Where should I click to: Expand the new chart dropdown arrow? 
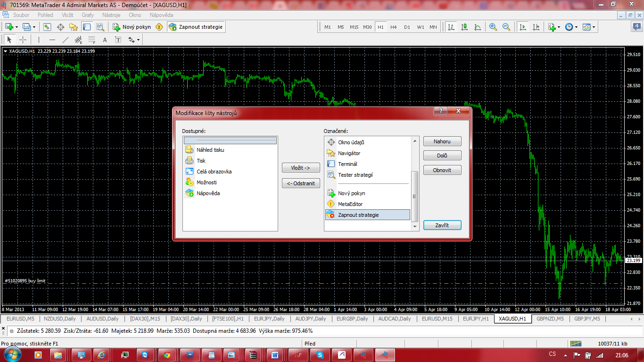(x=17, y=27)
